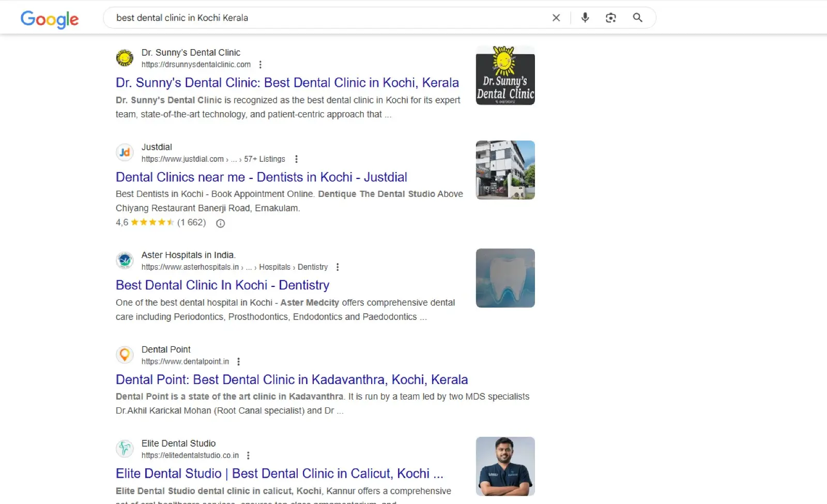Click the Elite Dental Studio favicon
Screen dimensions: 827x504
pyautogui.click(x=125, y=449)
